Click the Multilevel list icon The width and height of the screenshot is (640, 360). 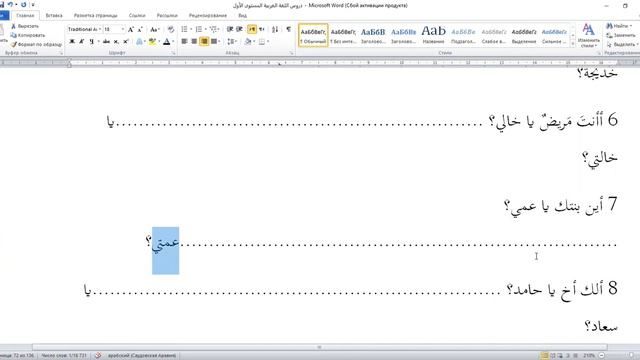coord(213,29)
